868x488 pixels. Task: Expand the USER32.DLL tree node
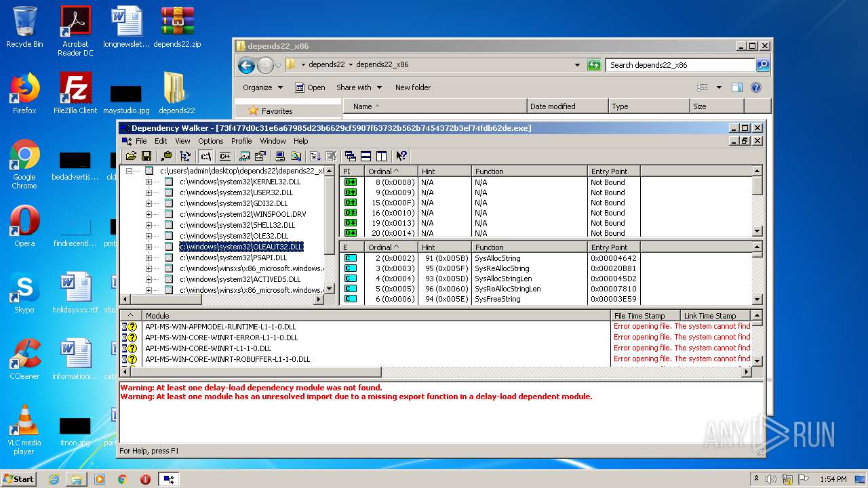(149, 192)
